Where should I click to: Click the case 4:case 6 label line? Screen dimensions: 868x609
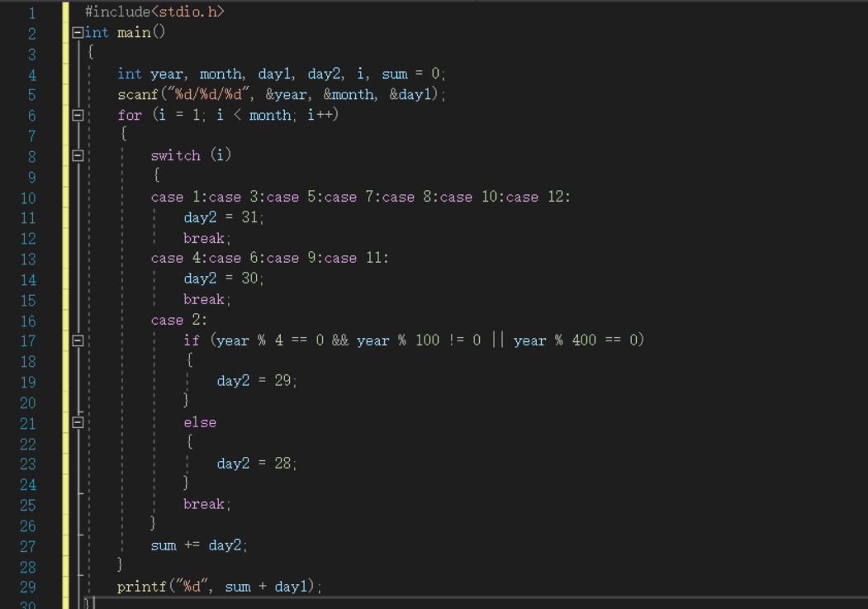tap(269, 258)
